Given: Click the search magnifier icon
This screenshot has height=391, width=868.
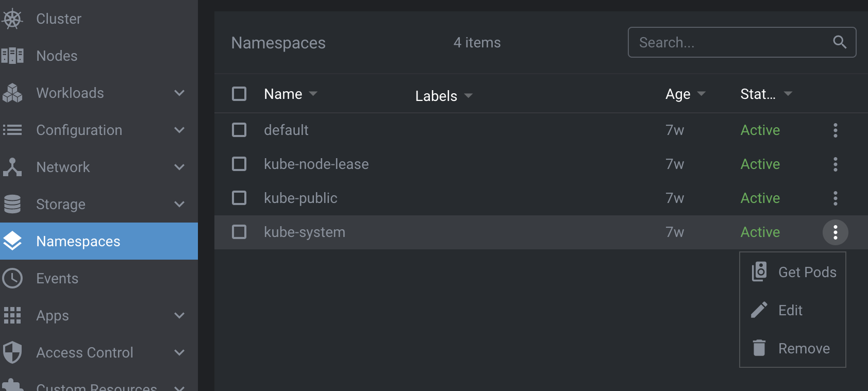Looking at the screenshot, I should point(840,42).
